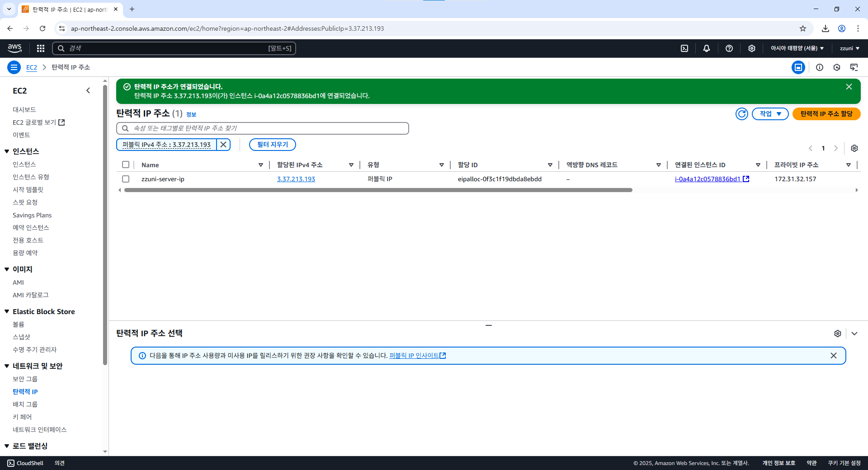
Task: Open the info panel icon near breadcrumb
Action: pos(820,67)
